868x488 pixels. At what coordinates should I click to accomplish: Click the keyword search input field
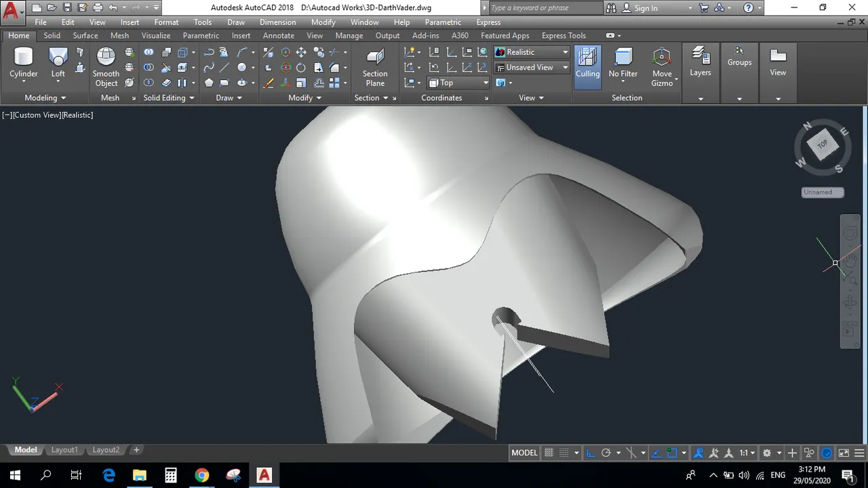click(x=545, y=8)
